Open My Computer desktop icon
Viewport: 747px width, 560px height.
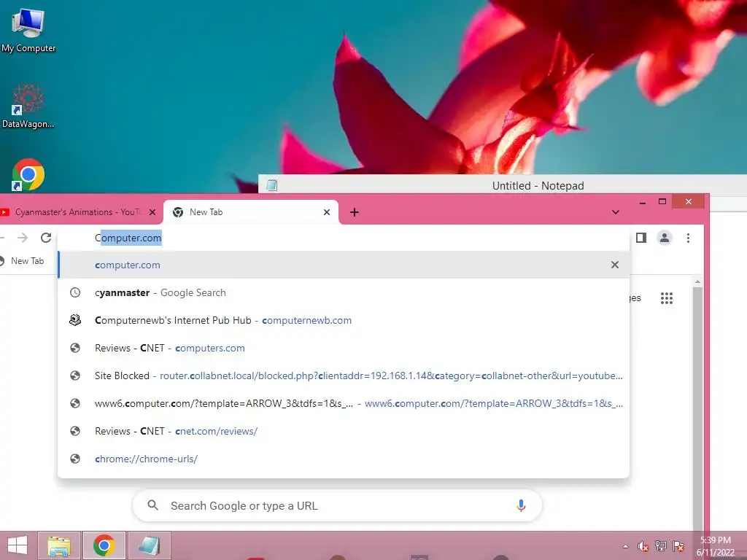click(x=28, y=31)
